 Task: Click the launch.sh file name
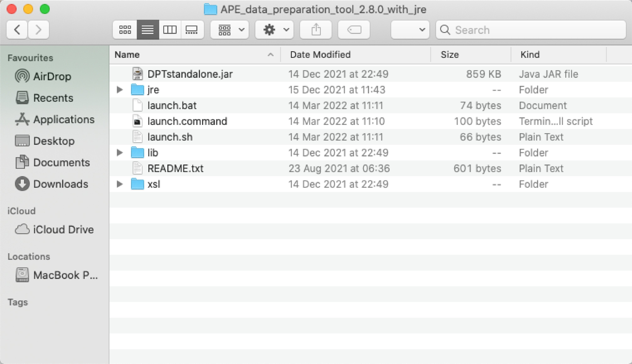(170, 137)
